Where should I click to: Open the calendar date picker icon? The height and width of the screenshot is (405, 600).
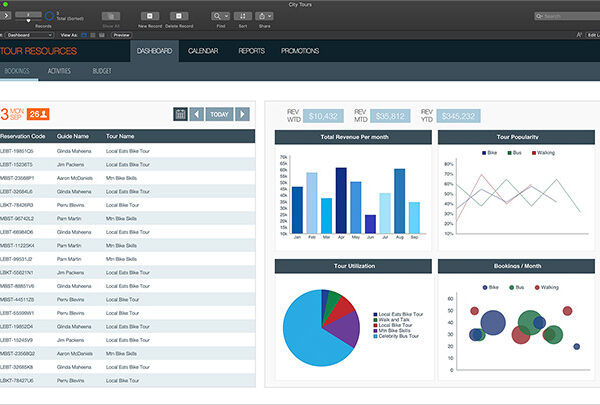pyautogui.click(x=180, y=114)
